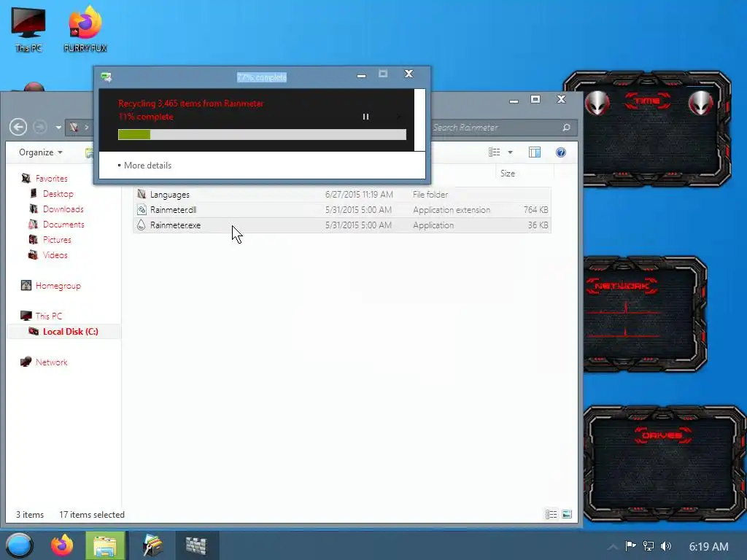
Task: Select Rainmeter.dll file
Action: pyautogui.click(x=341, y=209)
